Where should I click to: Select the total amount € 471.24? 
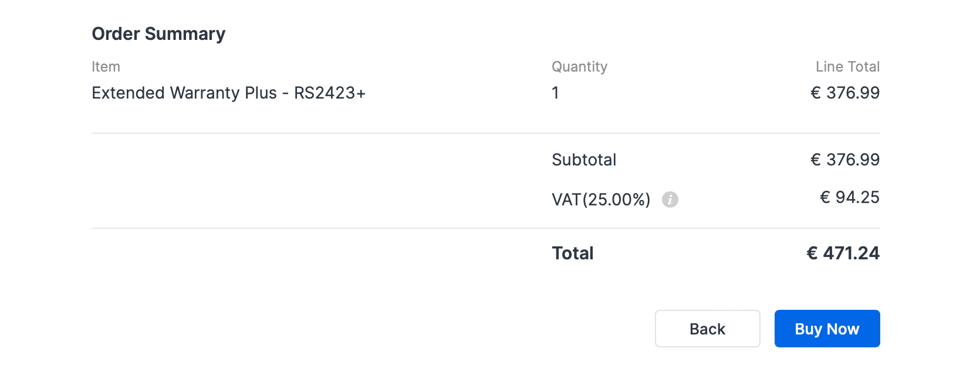(x=843, y=253)
